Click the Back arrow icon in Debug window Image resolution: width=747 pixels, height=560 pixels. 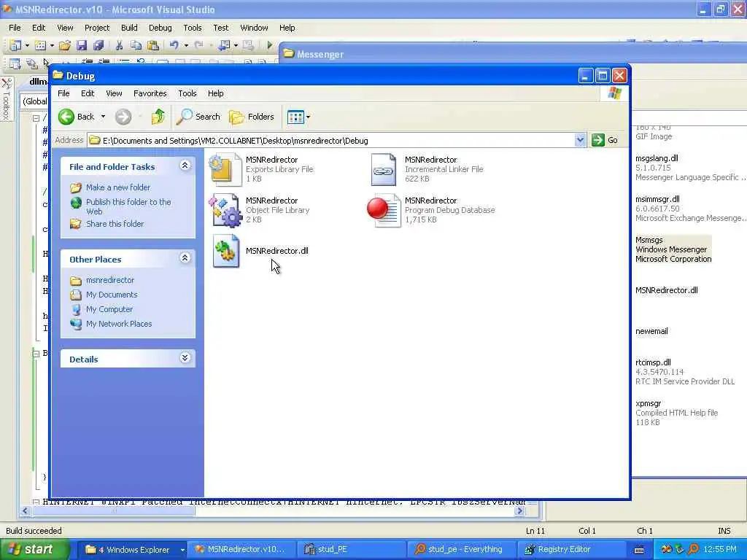click(x=66, y=117)
